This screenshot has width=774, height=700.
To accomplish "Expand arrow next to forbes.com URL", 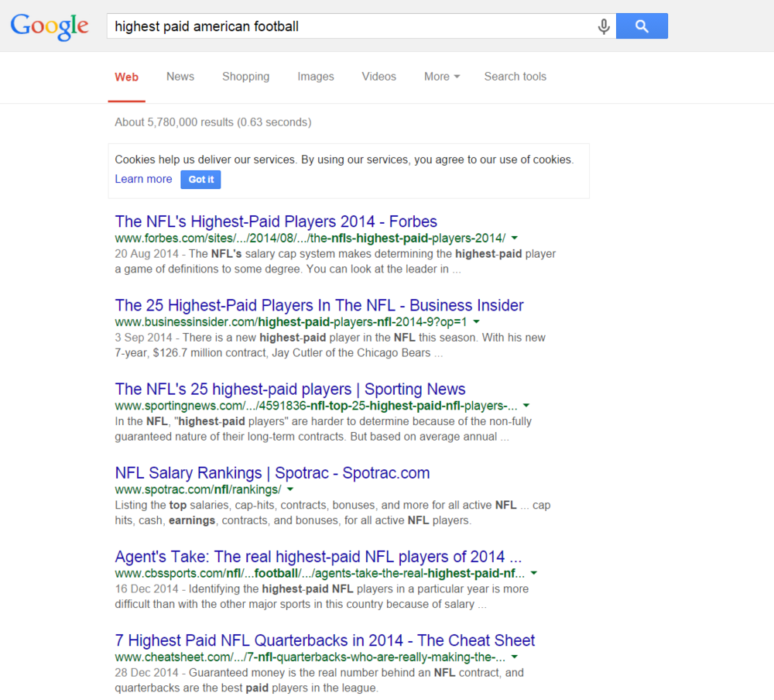I will tap(515, 238).
